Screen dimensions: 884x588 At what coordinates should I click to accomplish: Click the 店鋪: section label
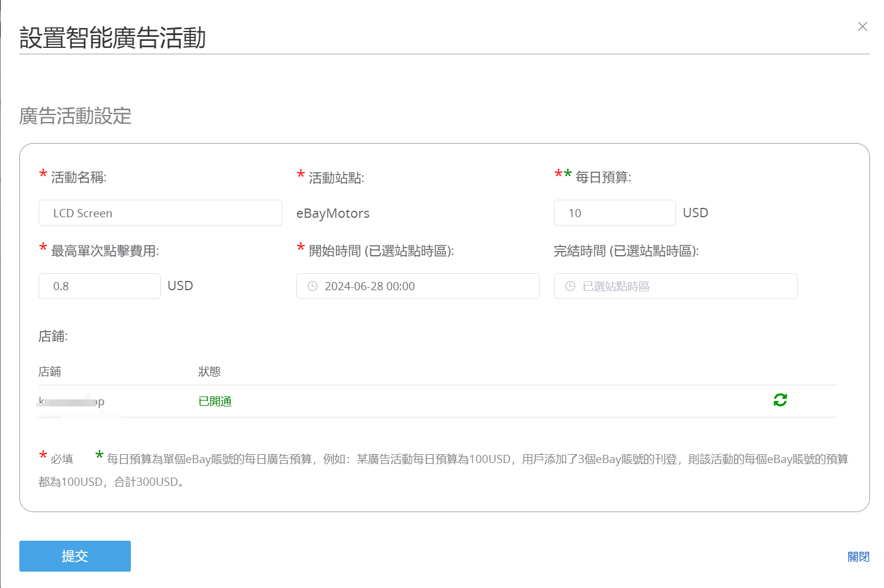tap(53, 336)
